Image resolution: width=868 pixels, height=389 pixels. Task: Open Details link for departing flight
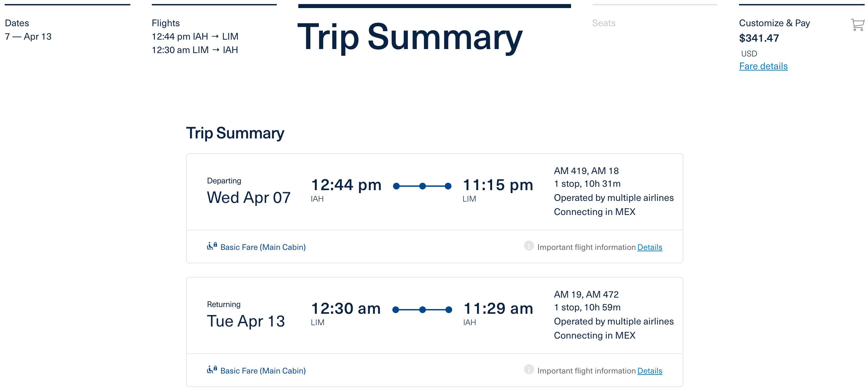point(649,247)
